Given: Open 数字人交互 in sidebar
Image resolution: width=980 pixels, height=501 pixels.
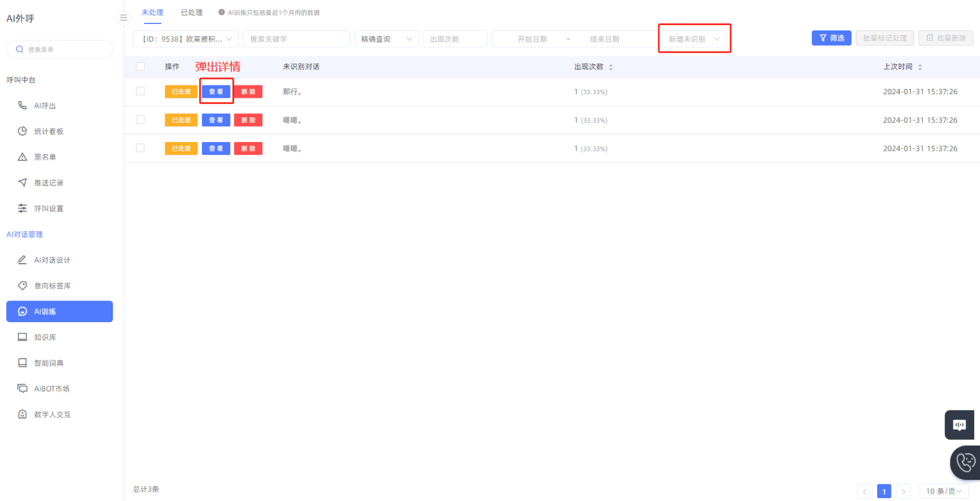Looking at the screenshot, I should tap(52, 414).
